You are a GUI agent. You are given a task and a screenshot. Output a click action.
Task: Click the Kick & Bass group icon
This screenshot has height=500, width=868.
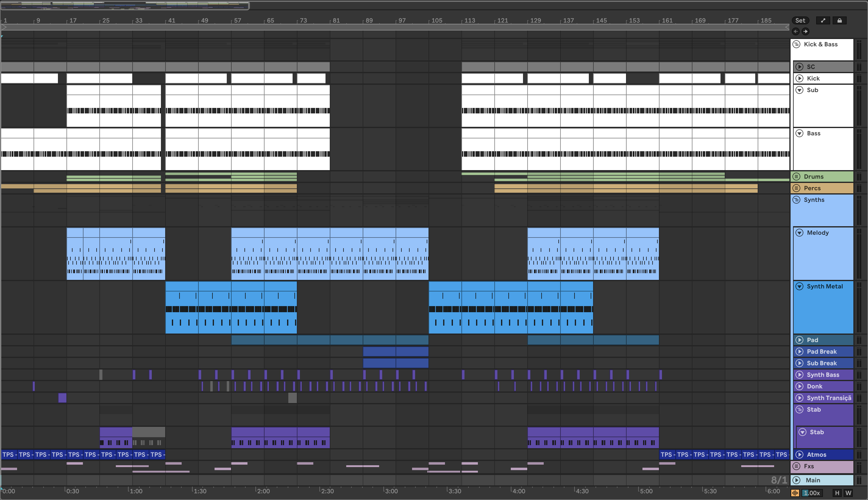(797, 44)
